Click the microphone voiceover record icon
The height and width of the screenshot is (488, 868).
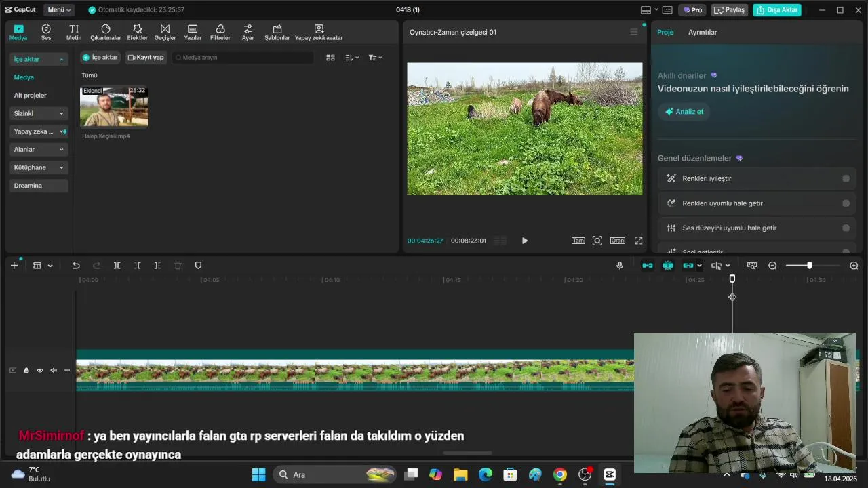(x=620, y=266)
